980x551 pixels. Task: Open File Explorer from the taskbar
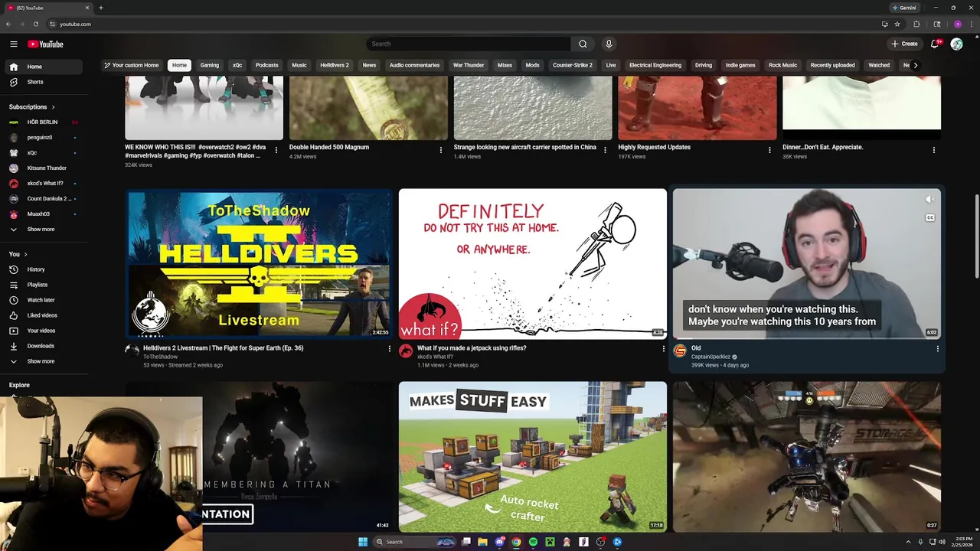click(482, 542)
